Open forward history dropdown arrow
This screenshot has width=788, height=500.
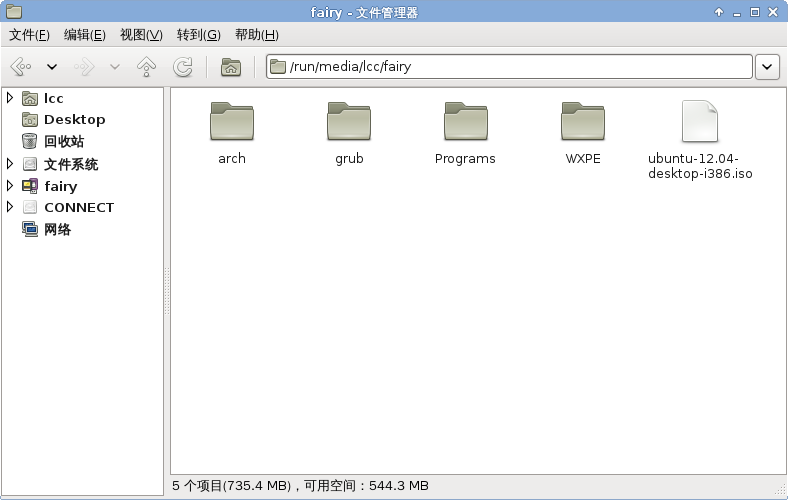(x=115, y=66)
